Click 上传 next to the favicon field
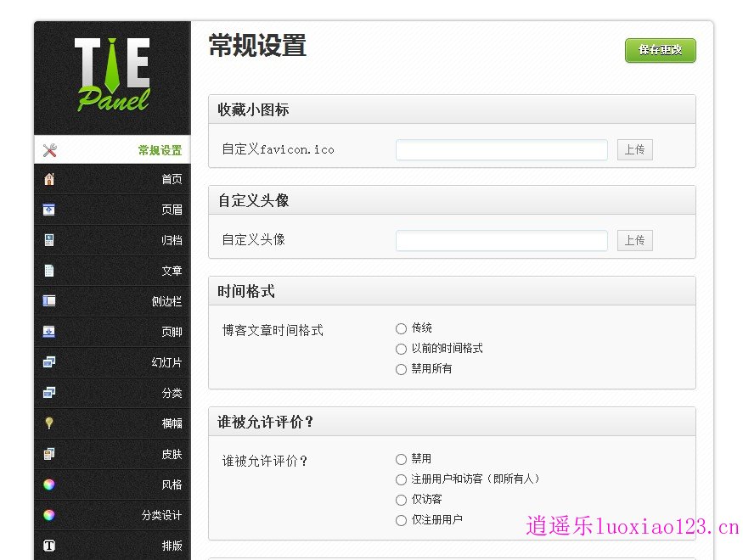743x560 pixels. [x=634, y=149]
